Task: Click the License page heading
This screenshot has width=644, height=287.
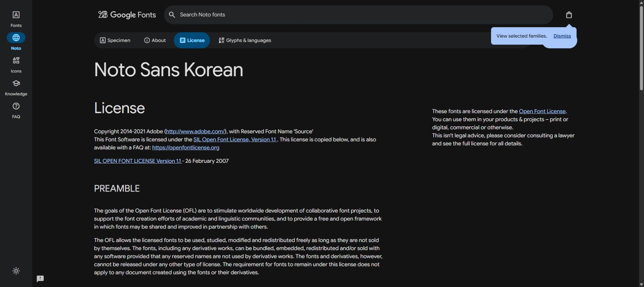Action: coord(119,108)
